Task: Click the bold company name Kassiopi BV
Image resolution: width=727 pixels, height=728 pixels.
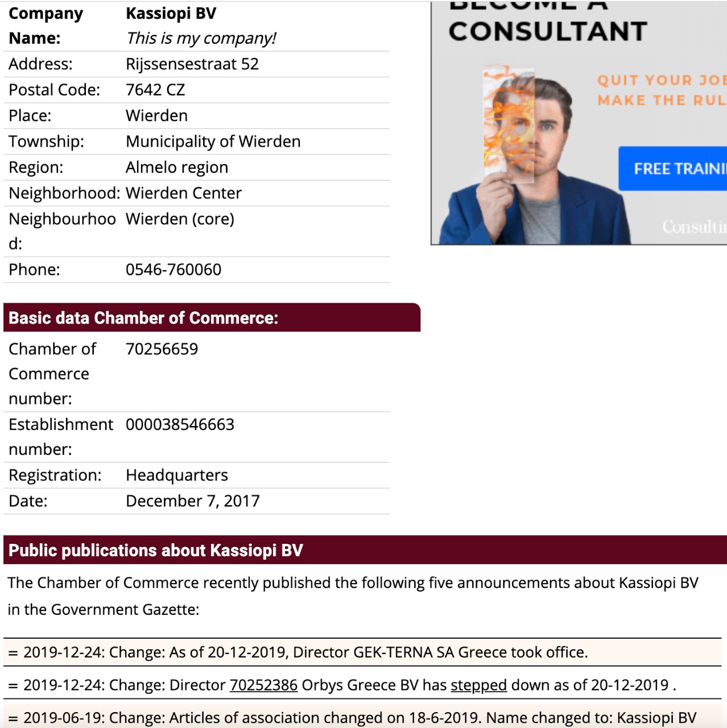Action: click(171, 13)
